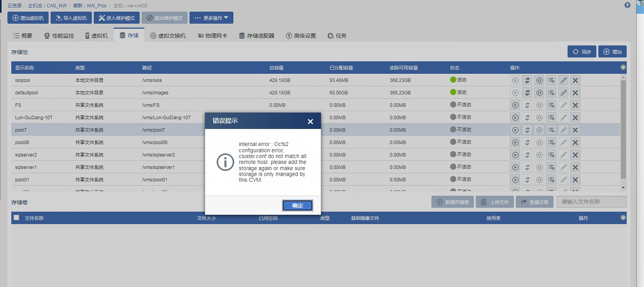Screen dimensions: 644x287
Task: Click 显示名称 column header
Action: click(25, 68)
